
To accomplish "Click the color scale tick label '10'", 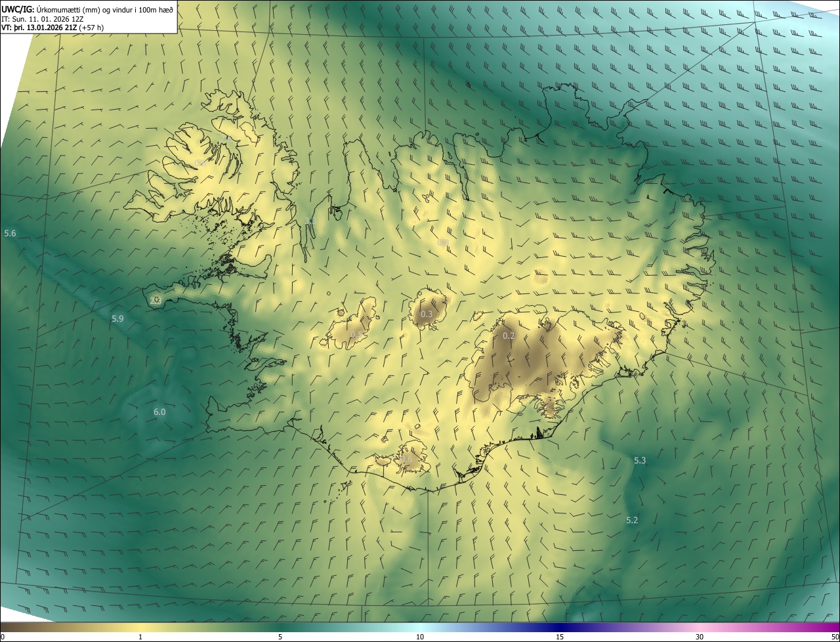I will 420,637.
